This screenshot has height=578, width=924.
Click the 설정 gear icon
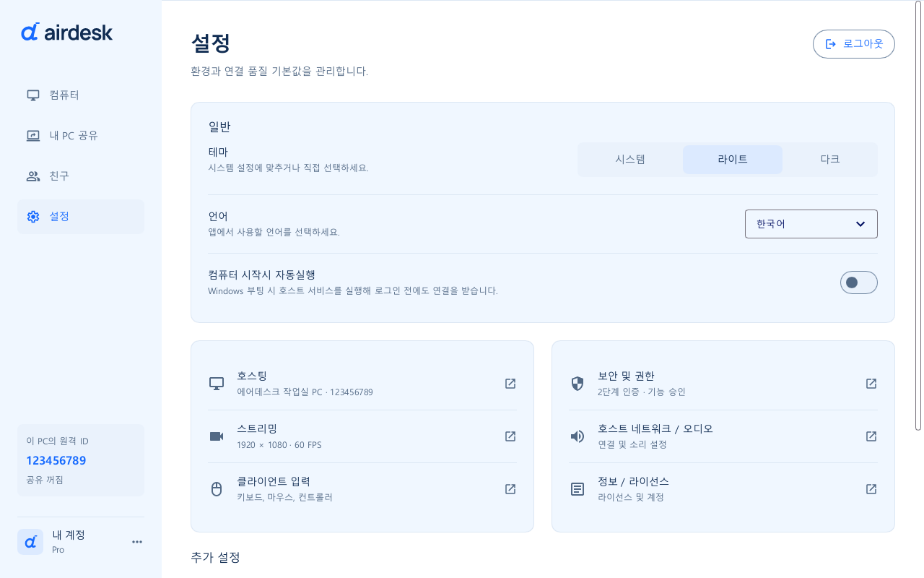(33, 217)
